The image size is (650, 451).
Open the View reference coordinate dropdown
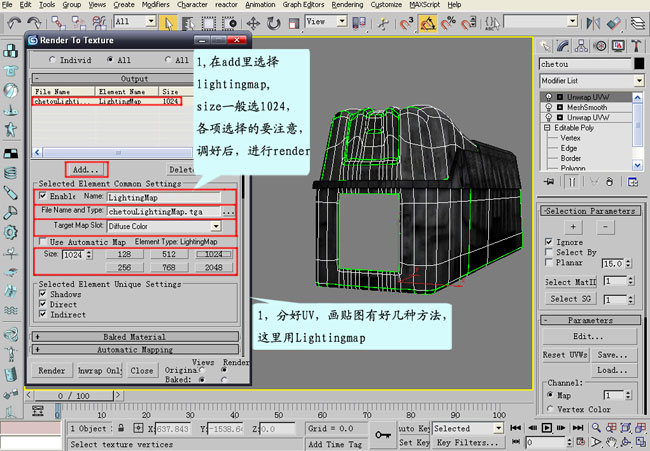click(x=342, y=21)
